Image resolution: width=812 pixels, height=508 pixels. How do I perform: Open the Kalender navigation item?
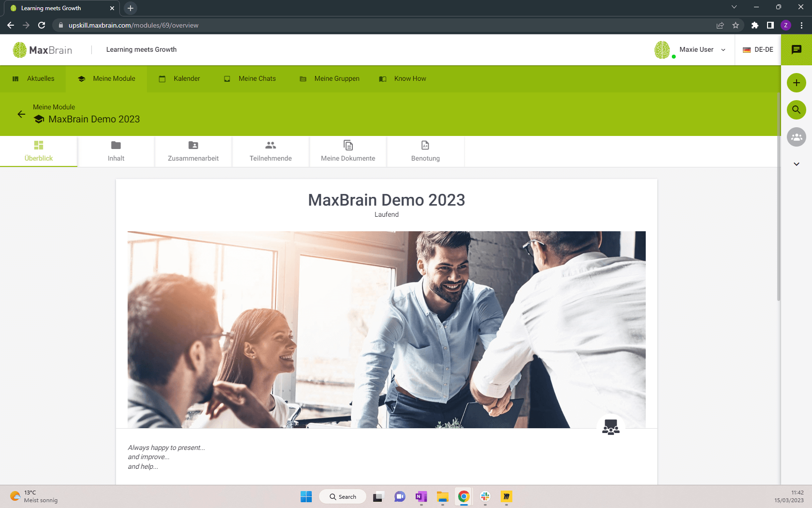(179, 78)
